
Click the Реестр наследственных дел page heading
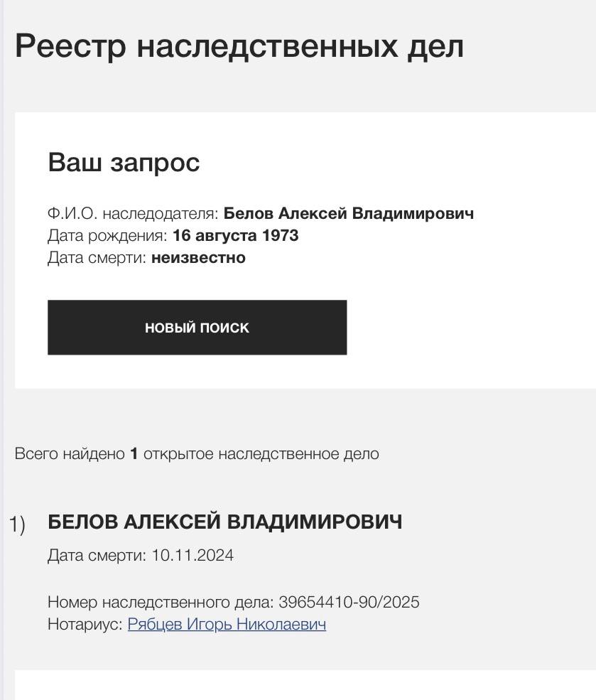239,47
